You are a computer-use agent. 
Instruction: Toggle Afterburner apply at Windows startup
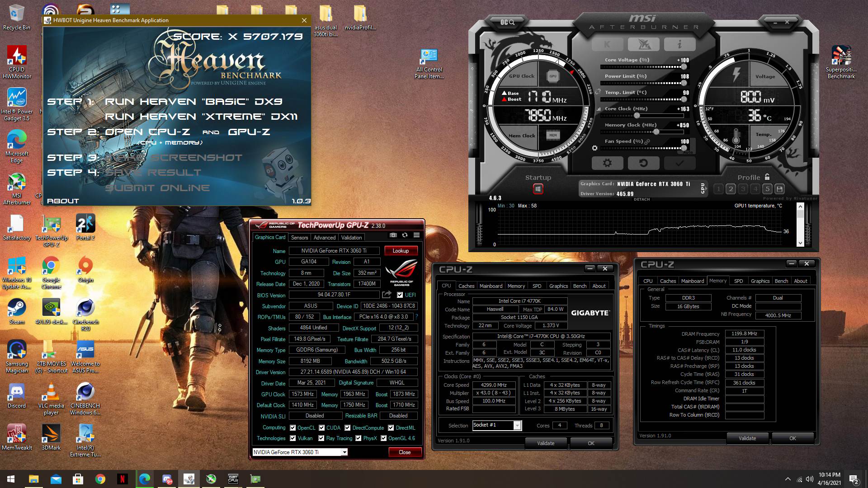coord(538,189)
